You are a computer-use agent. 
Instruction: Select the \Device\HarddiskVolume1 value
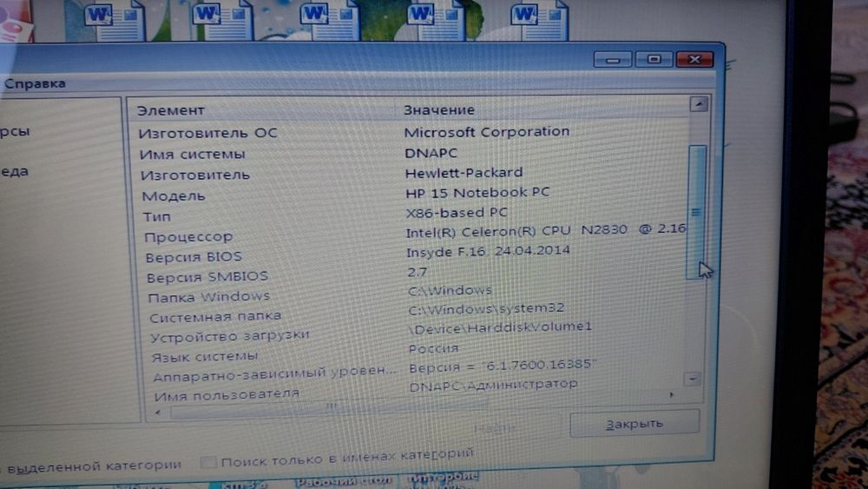pos(500,327)
